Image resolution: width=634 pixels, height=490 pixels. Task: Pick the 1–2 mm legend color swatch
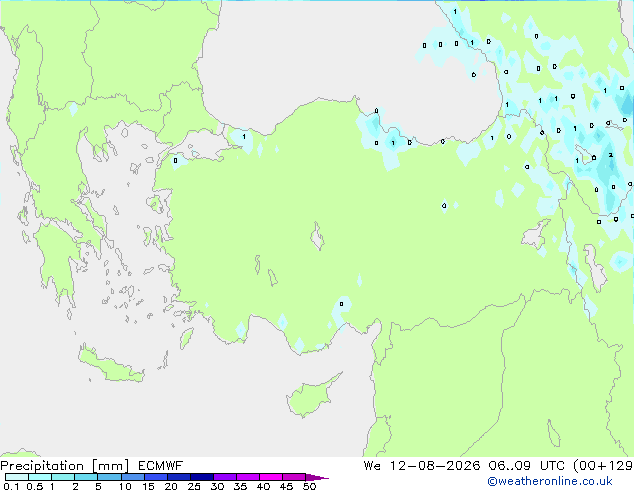point(63,477)
